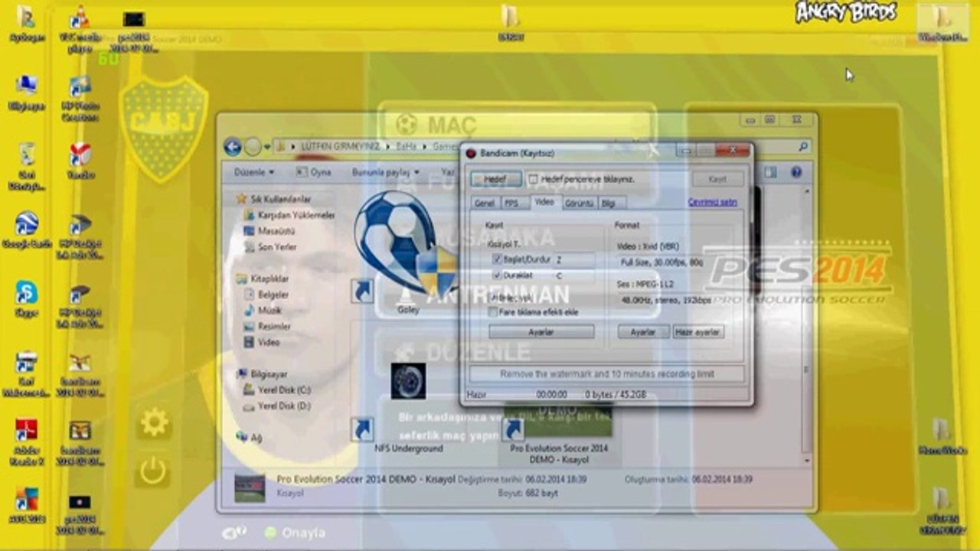Open Ayarlar under Kayıt section
The width and height of the screenshot is (980, 551).
tap(541, 332)
